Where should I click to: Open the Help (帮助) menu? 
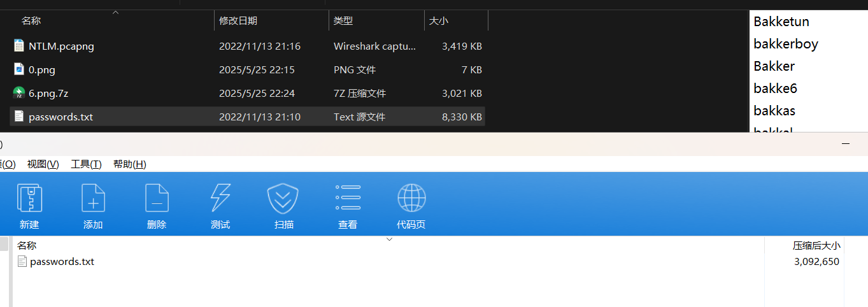(x=129, y=164)
